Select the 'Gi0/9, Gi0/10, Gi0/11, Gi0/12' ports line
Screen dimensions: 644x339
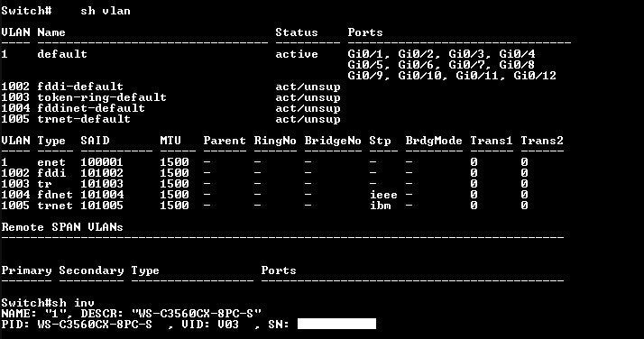coord(452,76)
